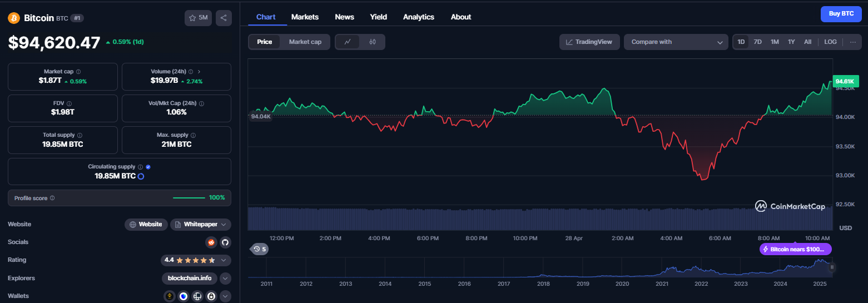Click the $94,620.47 price text
868x303 pixels.
(x=54, y=42)
